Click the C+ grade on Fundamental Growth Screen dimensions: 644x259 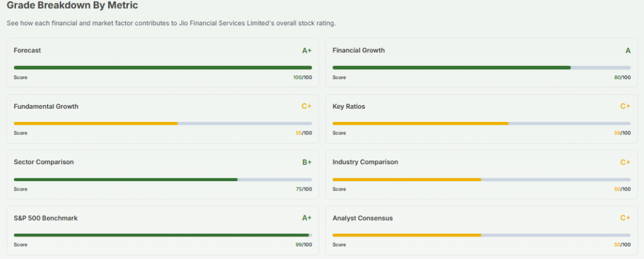point(307,106)
